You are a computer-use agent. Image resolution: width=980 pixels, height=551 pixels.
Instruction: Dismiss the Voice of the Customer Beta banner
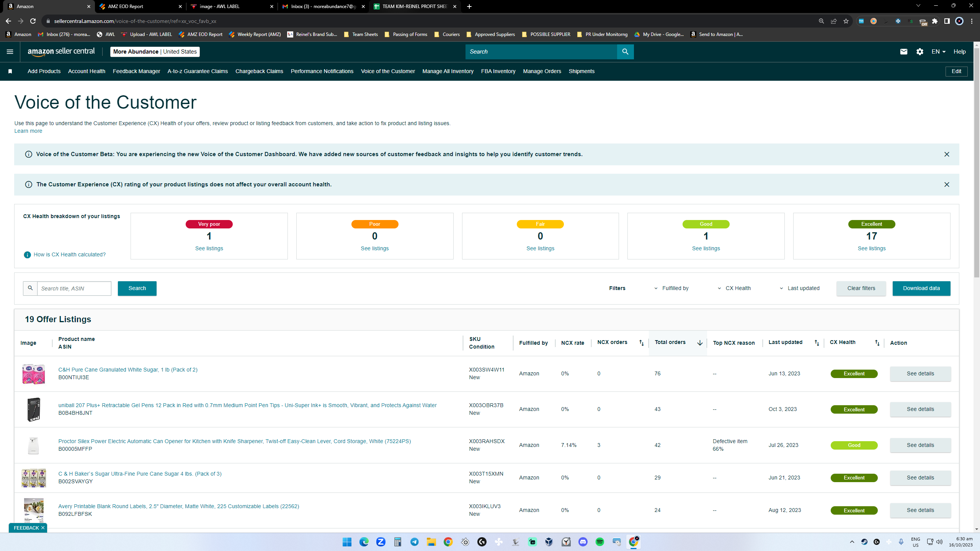[947, 154]
